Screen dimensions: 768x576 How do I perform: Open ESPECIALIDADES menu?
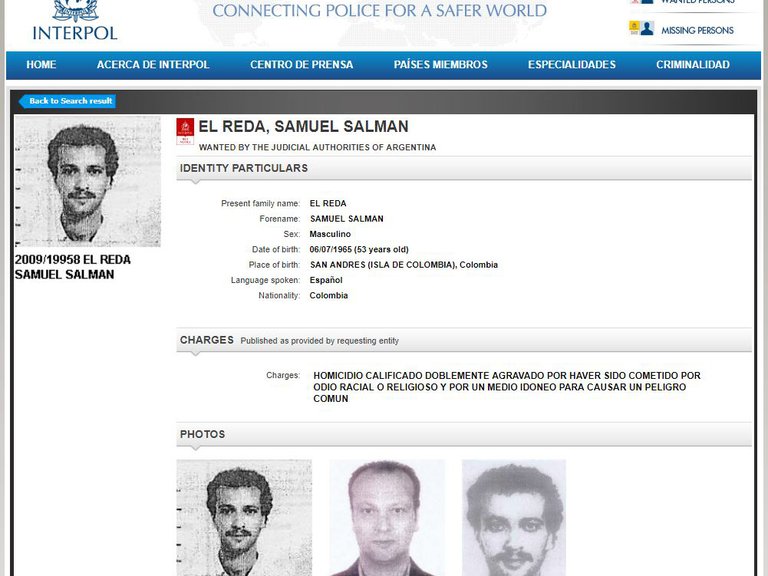(x=572, y=65)
